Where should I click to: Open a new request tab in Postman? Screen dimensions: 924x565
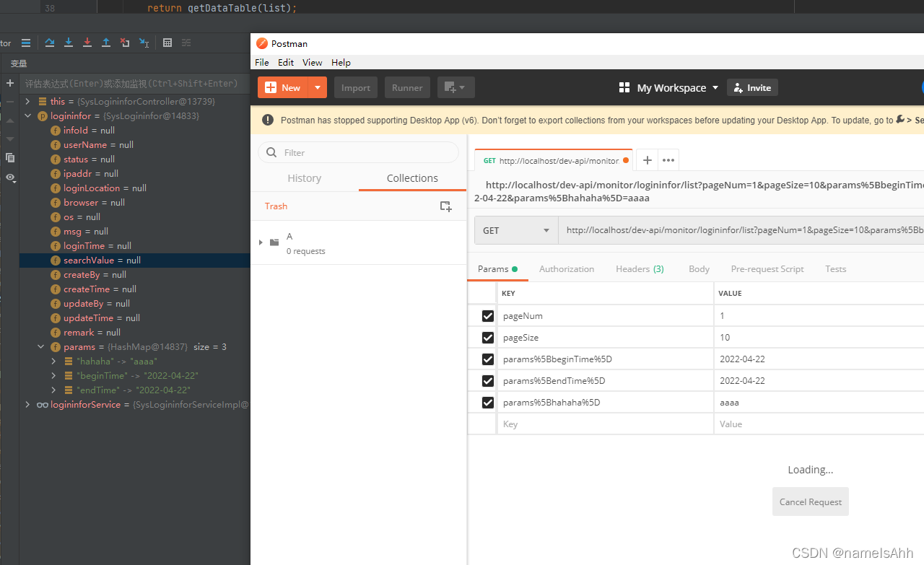click(x=648, y=160)
